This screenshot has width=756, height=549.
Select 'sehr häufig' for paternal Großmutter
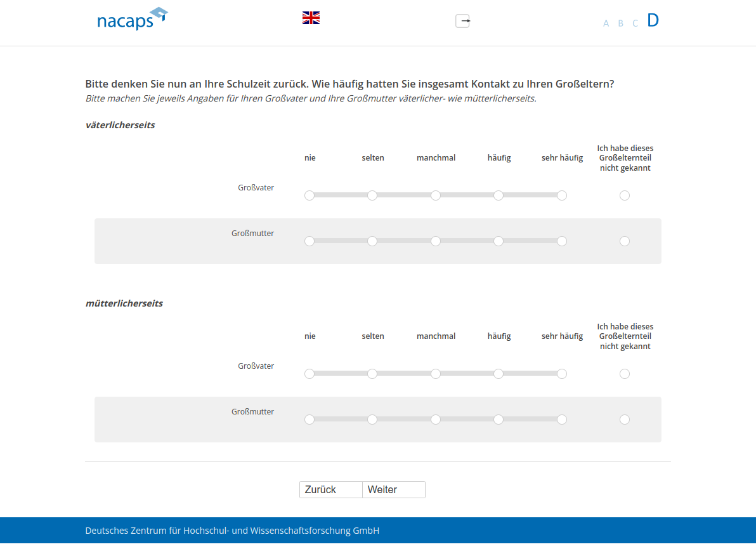562,241
